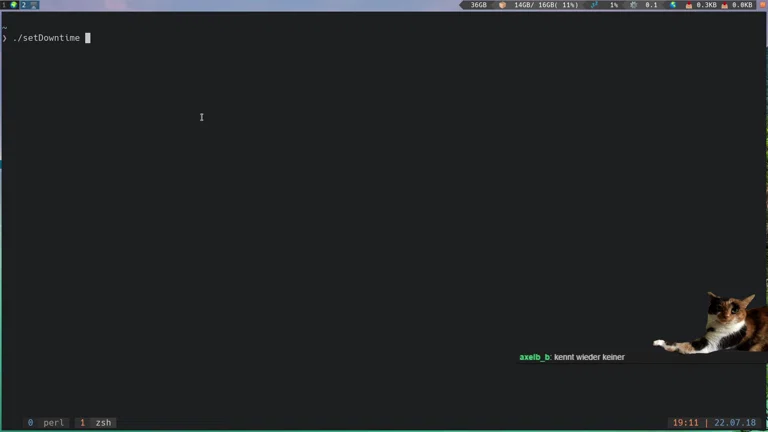768x432 pixels.
Task: Click the 22.07.18 date in tmux bar
Action: pyautogui.click(x=735, y=423)
